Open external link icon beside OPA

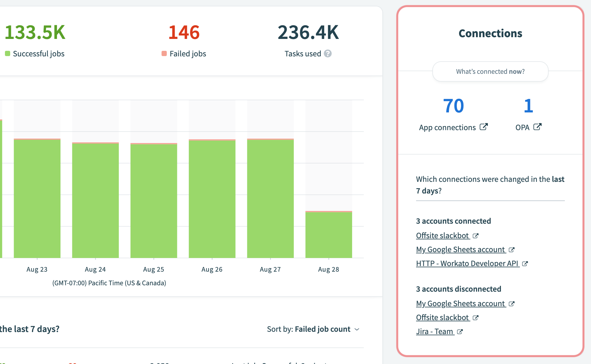coord(537,127)
